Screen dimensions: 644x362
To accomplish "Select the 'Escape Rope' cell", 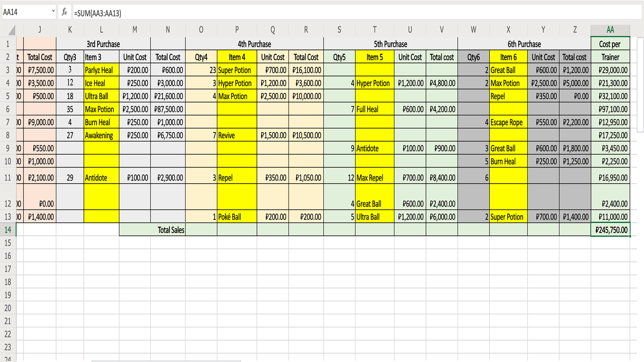I will (x=508, y=122).
